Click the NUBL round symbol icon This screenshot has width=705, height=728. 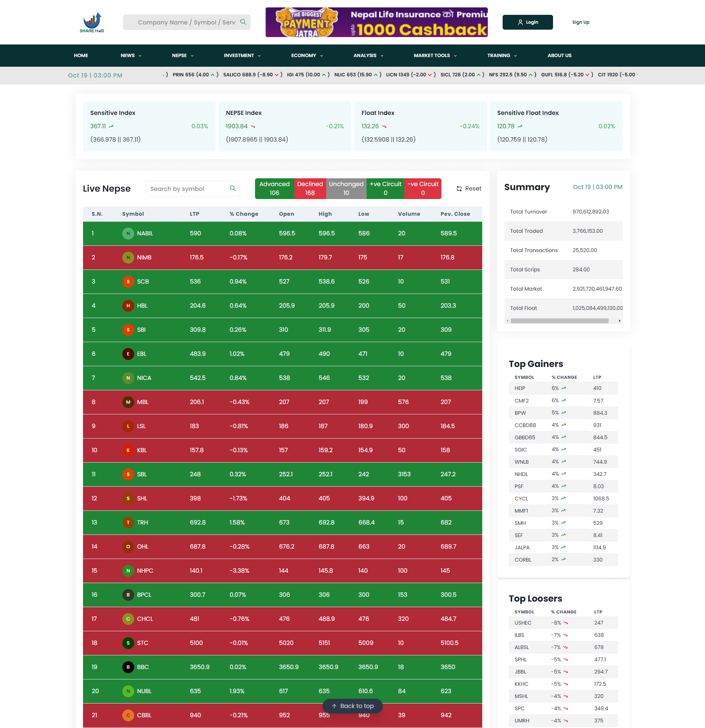128,691
